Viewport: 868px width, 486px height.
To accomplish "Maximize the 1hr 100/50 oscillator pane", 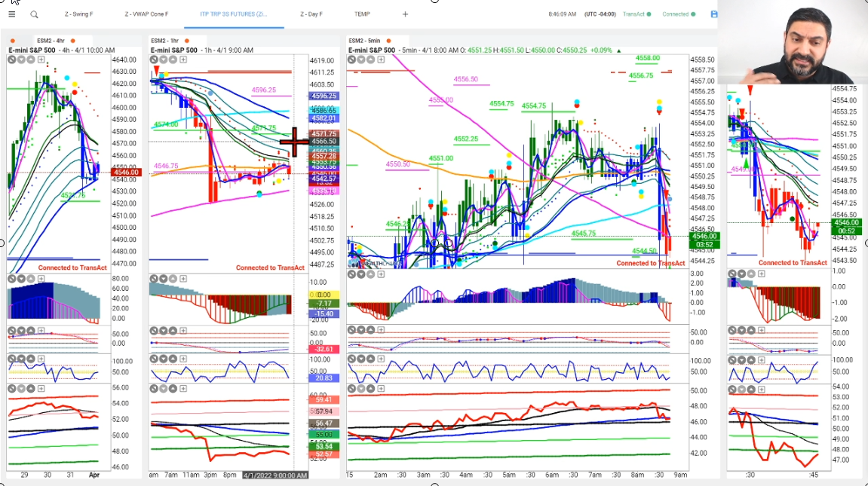I will (183, 359).
